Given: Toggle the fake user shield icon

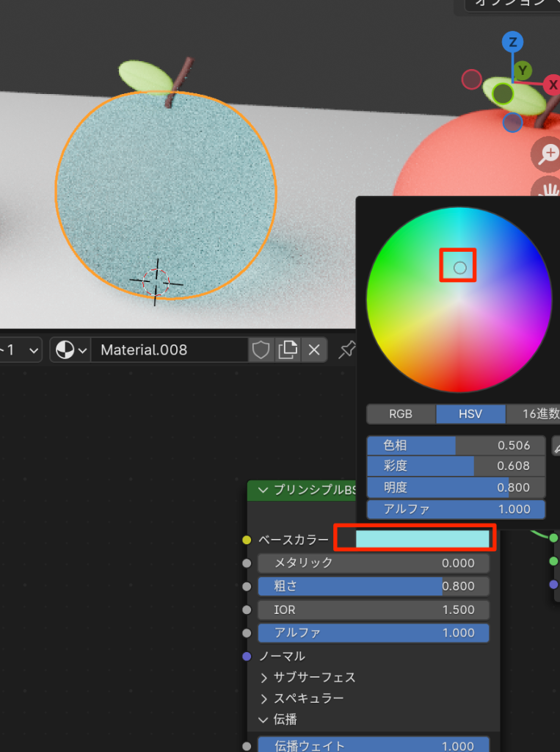Looking at the screenshot, I should (x=261, y=350).
